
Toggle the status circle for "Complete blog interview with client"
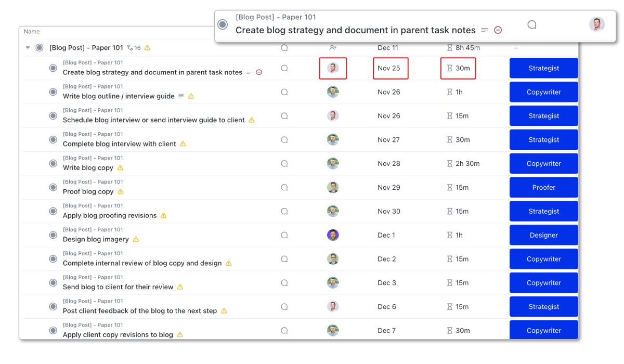(53, 139)
